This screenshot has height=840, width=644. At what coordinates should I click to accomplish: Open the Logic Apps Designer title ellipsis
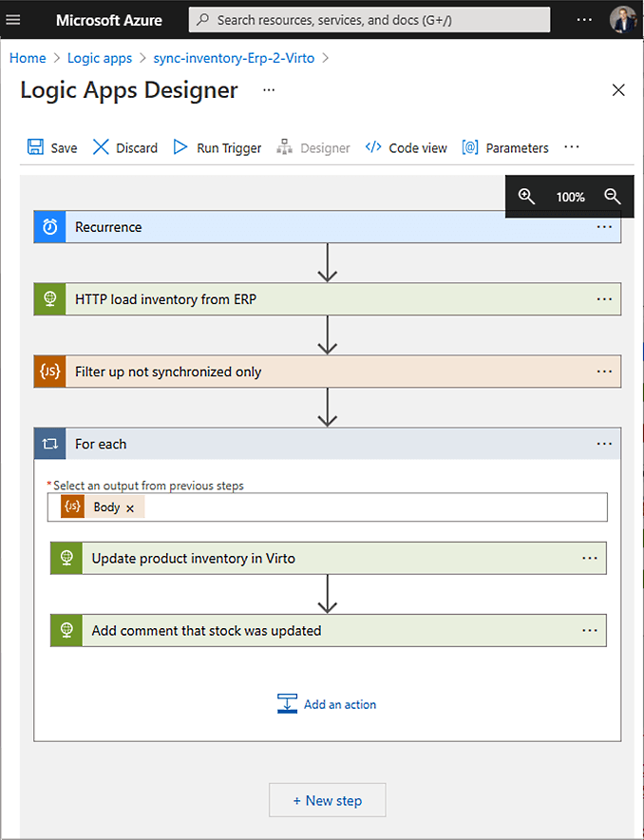pos(269,89)
